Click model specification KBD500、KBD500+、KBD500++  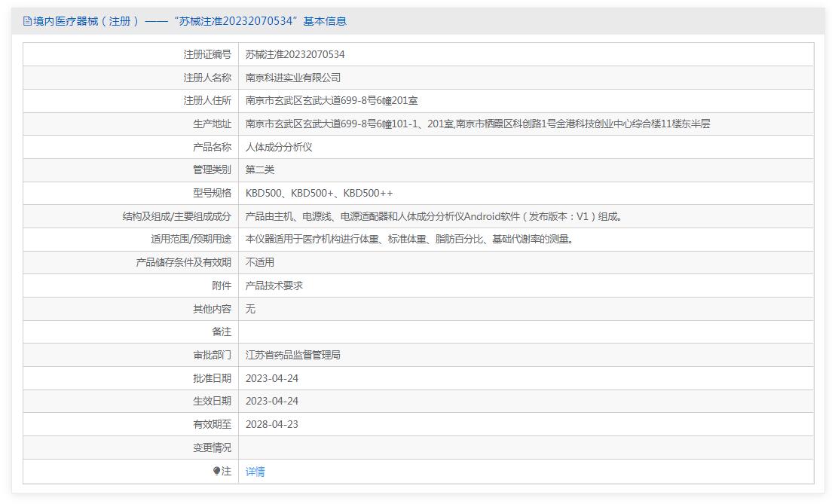point(319,193)
